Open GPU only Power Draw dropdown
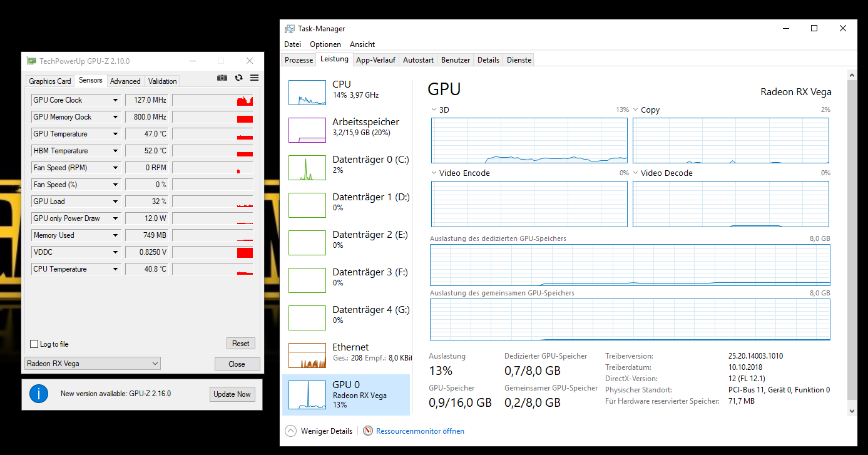Viewport: 868px width, 455px height. point(115,218)
